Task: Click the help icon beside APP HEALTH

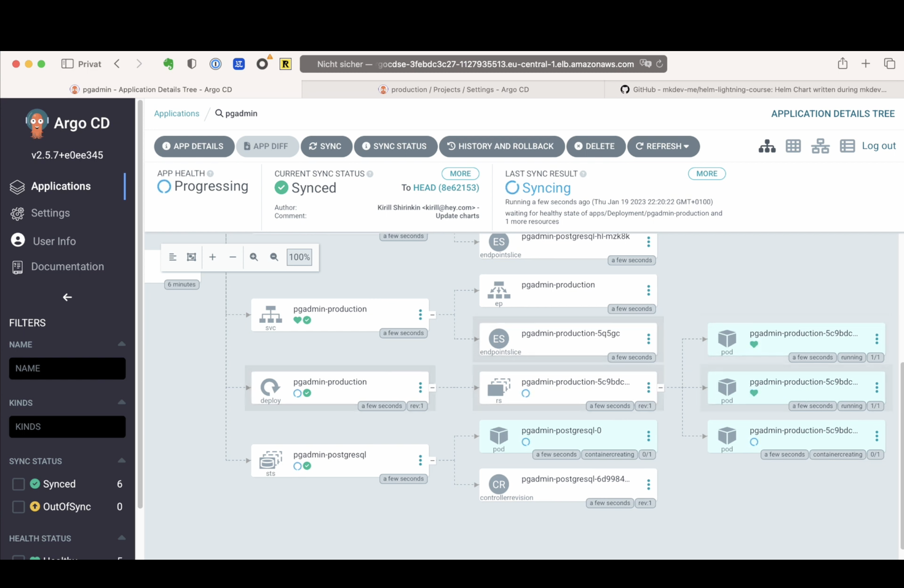Action: coord(210,173)
